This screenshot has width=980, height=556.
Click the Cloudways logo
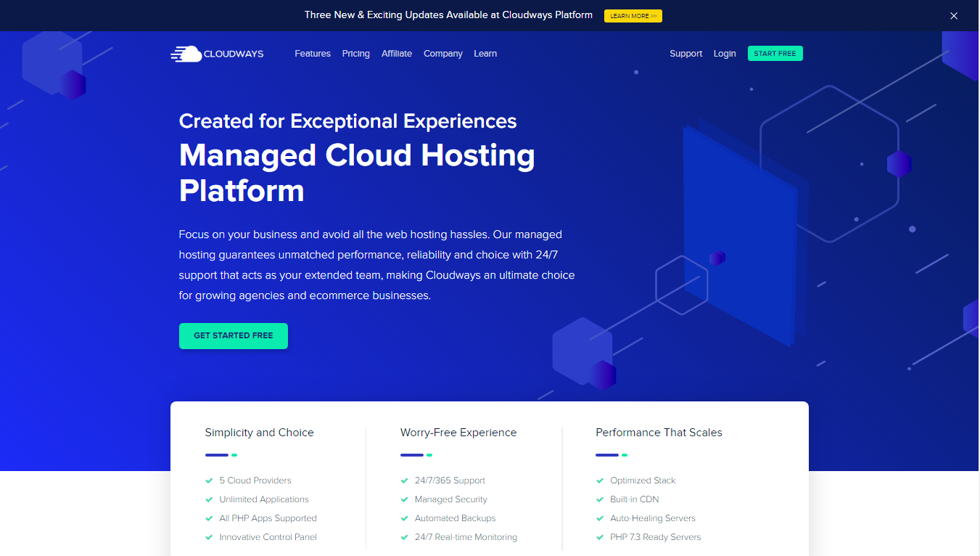(217, 54)
